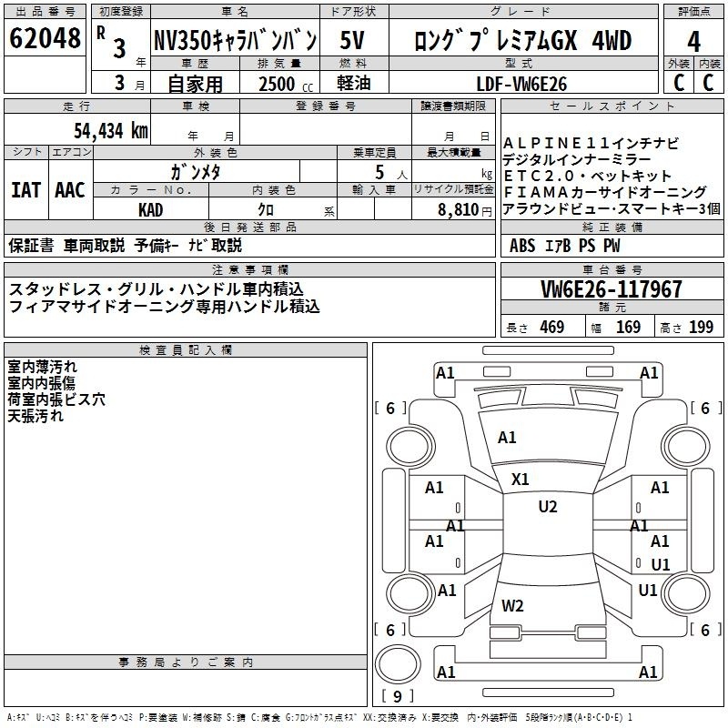
Task: Select the door shape value 5V
Action: point(351,41)
